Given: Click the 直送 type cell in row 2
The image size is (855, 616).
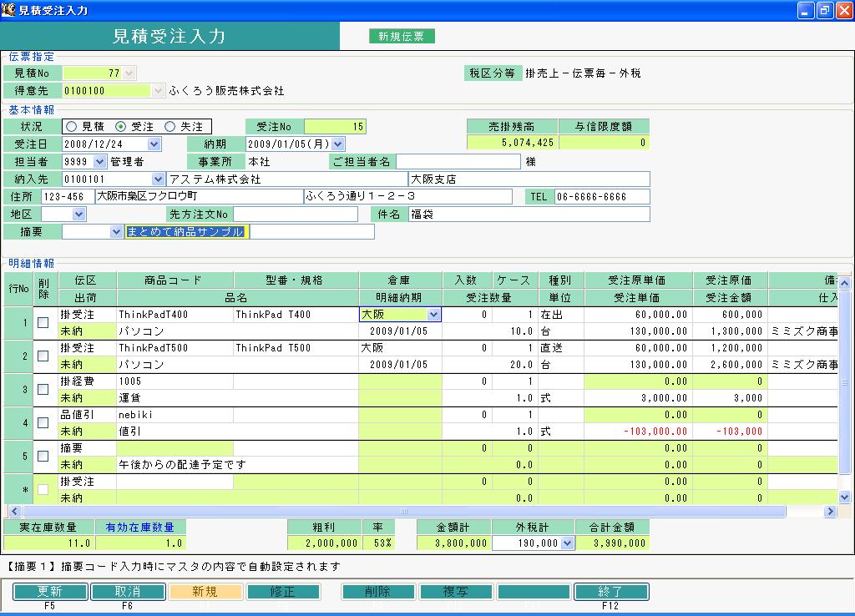Looking at the screenshot, I should click(x=560, y=348).
